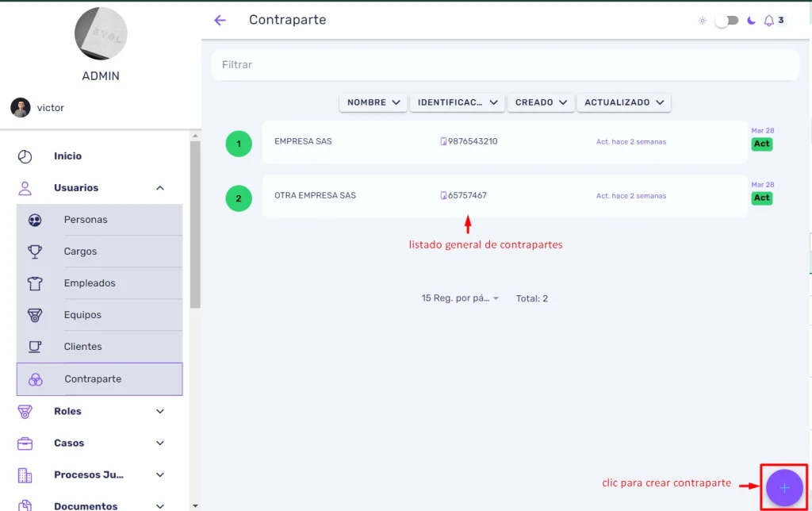Select the green number 1 row badge

(x=239, y=144)
